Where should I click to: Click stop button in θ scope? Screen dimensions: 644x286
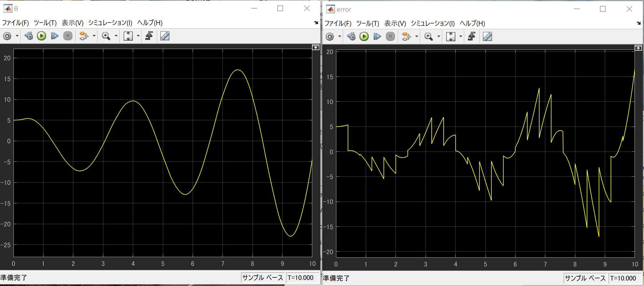(68, 36)
